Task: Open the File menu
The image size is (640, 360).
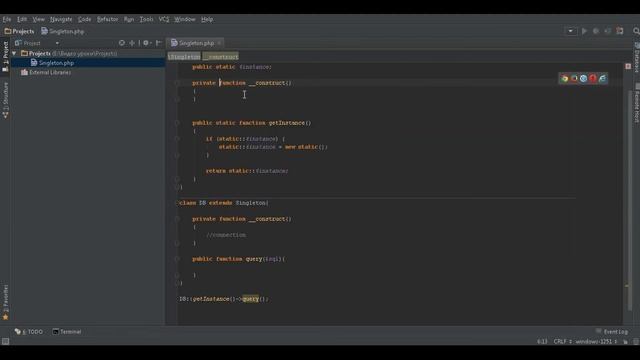Action: (x=7, y=19)
